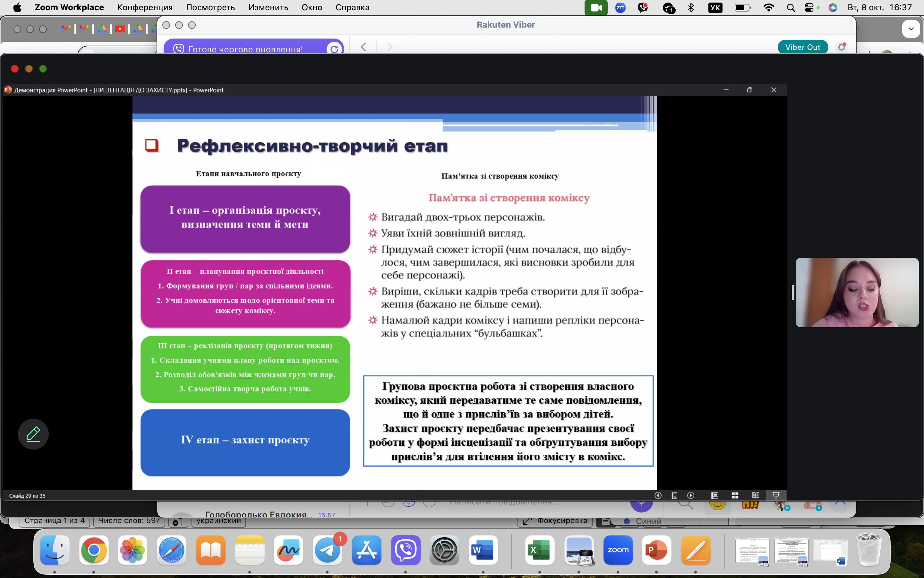Viewport: 924px width, 578px height.
Task: Open the Viber settings gear icon
Action: click(x=842, y=47)
